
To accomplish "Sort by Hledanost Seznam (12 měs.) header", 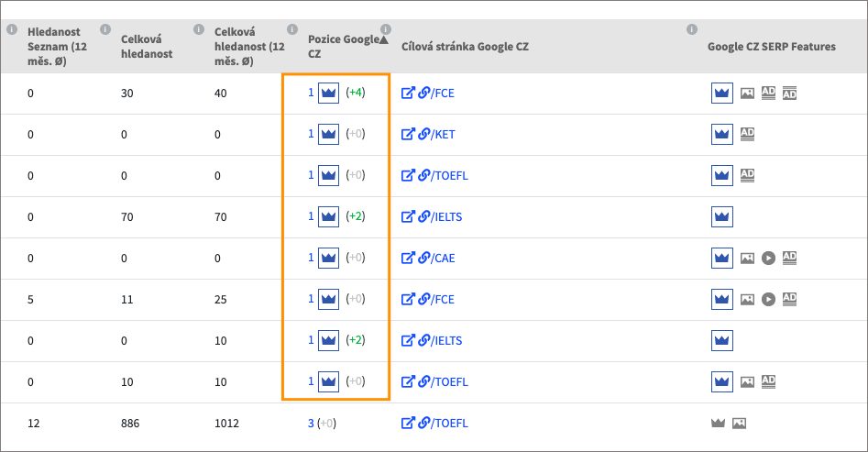I will (x=57, y=47).
